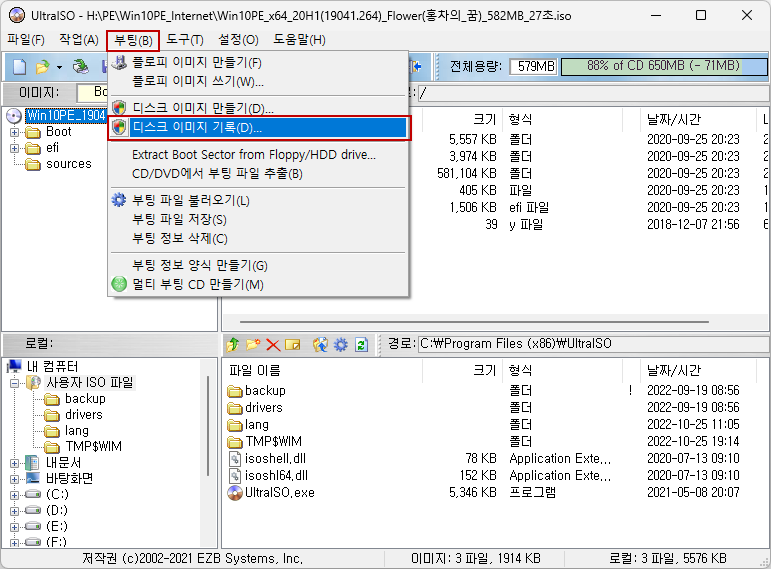Screen dimensions: 771x569
Task: Click the UltraISO app icon in title bar
Action: click(x=17, y=15)
